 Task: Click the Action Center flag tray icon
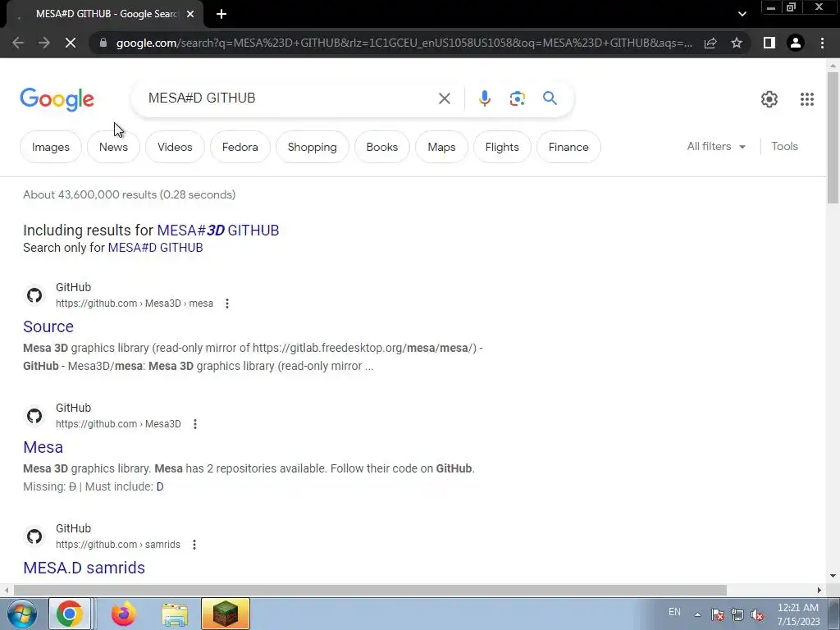click(718, 615)
